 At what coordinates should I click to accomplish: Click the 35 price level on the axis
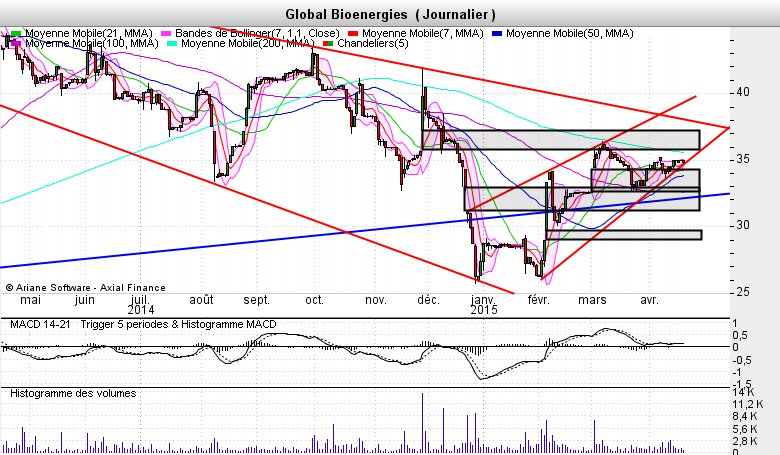(x=743, y=159)
